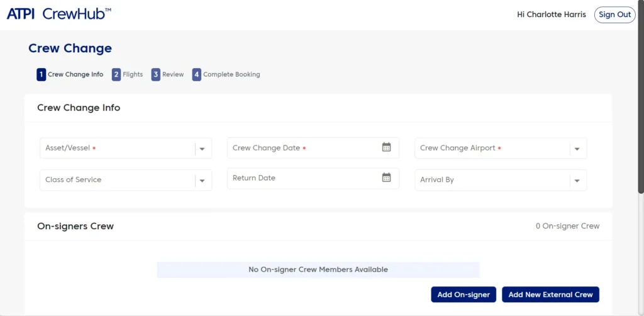Click the step 4 number badge
Screen dimensions: 644x316
coord(197,74)
